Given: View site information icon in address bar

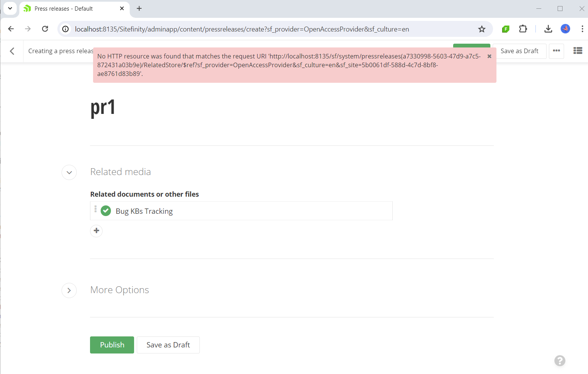Looking at the screenshot, I should click(x=66, y=29).
